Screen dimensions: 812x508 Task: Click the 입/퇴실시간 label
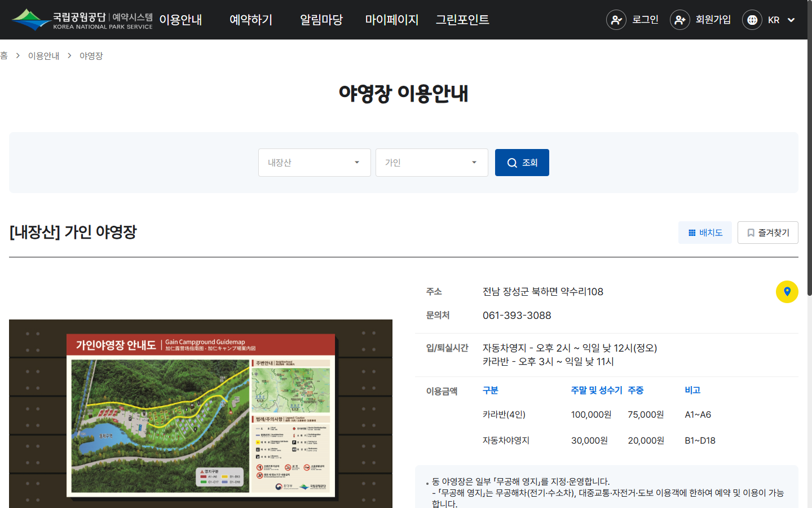pyautogui.click(x=447, y=348)
